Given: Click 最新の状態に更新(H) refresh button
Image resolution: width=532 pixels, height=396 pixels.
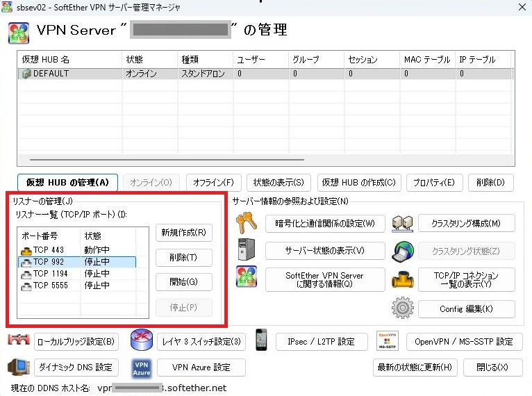Looking at the screenshot, I should tap(415, 368).
